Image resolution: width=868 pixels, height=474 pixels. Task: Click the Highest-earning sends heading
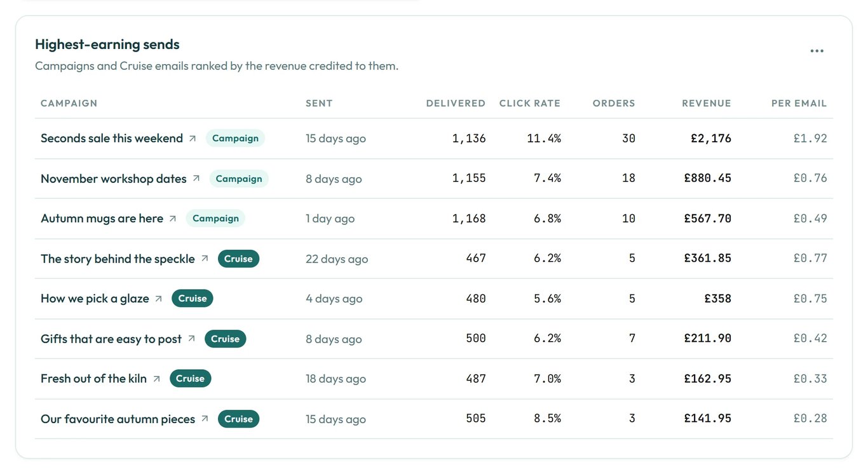(107, 44)
